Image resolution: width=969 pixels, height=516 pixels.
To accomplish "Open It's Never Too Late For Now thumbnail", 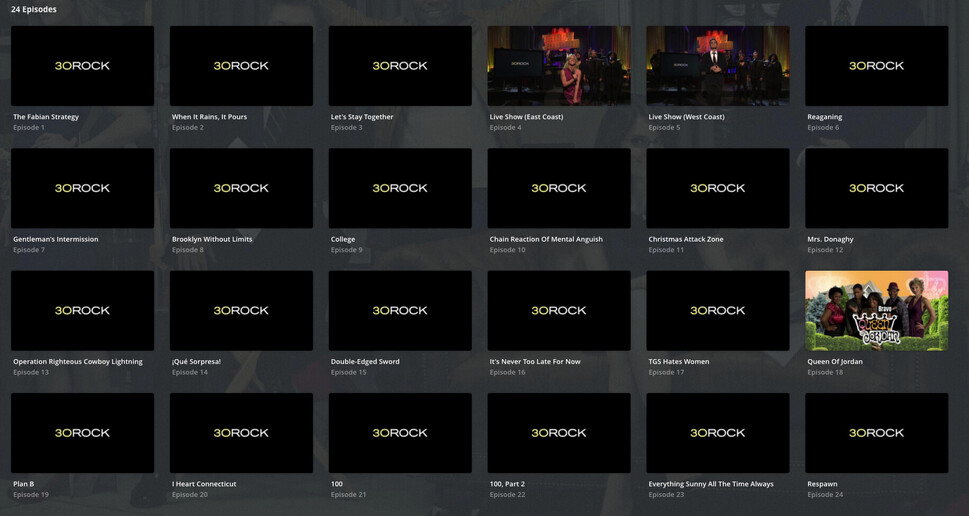I will point(559,310).
